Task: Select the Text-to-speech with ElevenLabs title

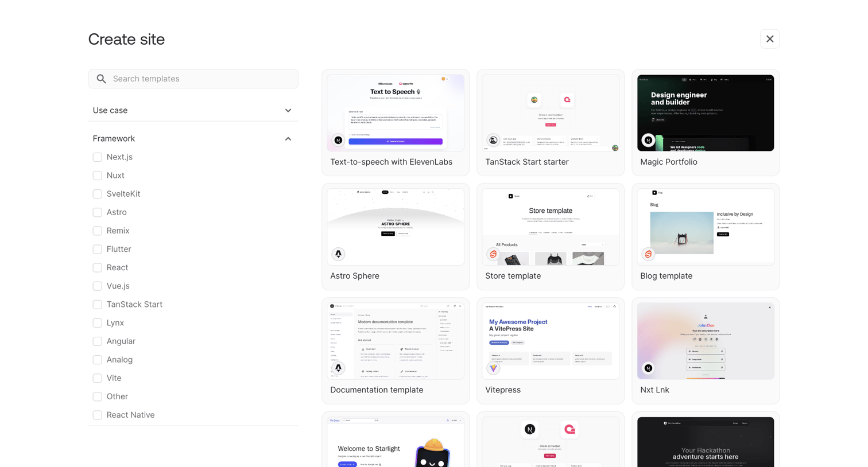Action: (392, 162)
